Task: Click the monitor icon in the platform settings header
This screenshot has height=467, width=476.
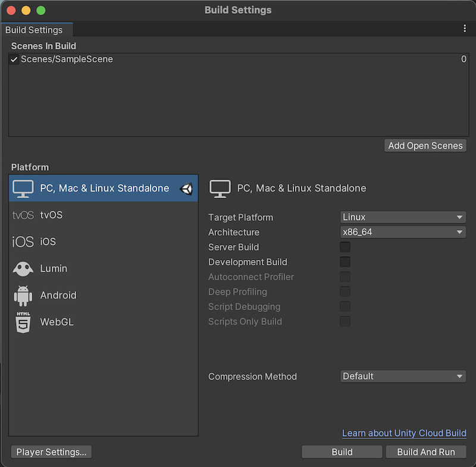Action: click(220, 189)
